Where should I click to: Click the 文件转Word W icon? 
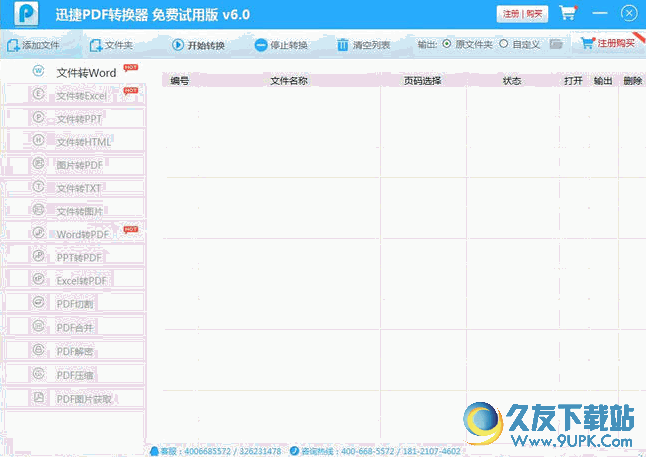coord(38,71)
